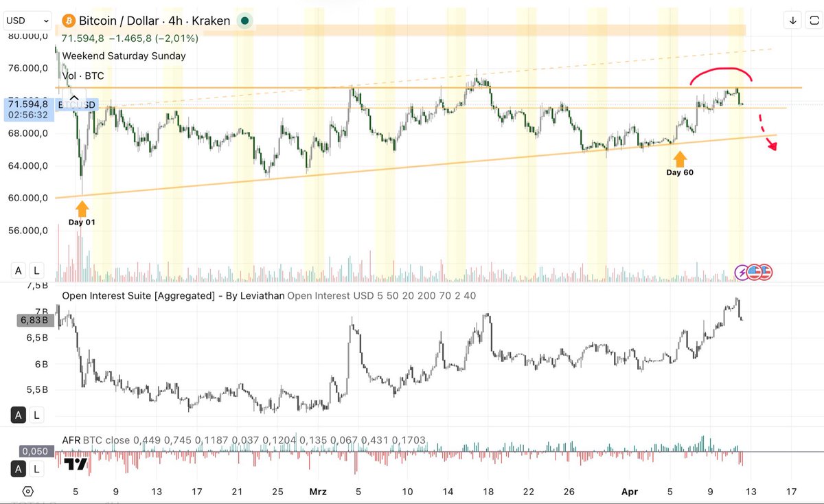Toggle log scale (L) on Open Interest pane
The height and width of the screenshot is (504, 824).
(x=36, y=415)
